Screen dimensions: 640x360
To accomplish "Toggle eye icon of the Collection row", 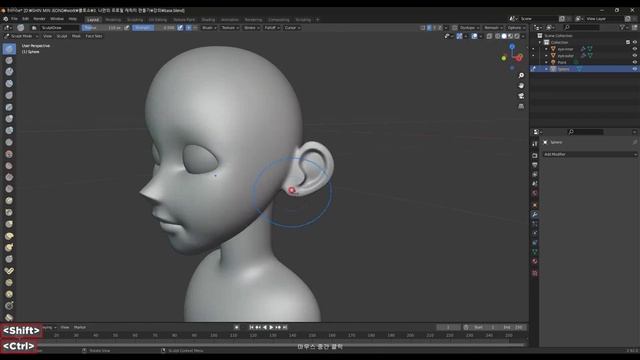I will (x=635, y=42).
